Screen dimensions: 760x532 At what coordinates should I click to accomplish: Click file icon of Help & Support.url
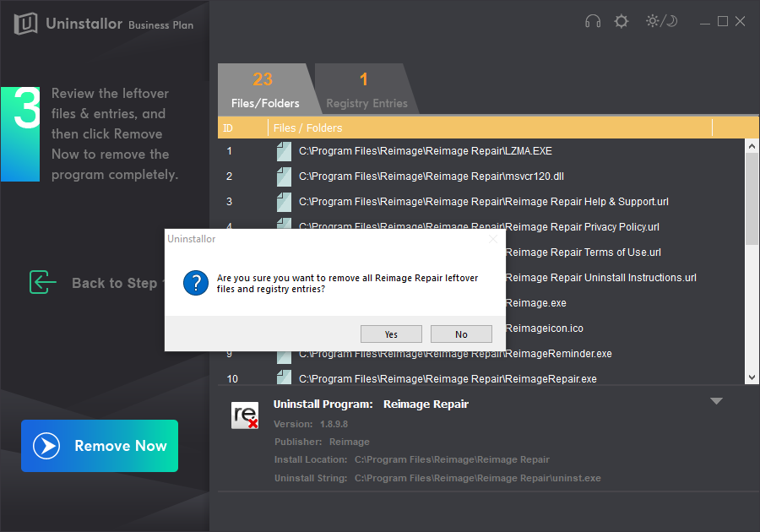pos(284,202)
